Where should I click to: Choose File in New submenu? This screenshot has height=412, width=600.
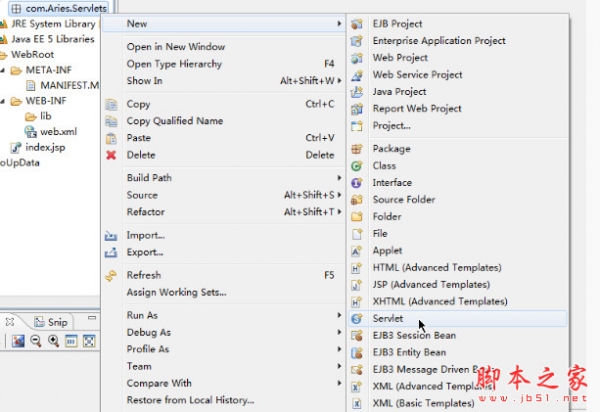[x=457, y=234]
